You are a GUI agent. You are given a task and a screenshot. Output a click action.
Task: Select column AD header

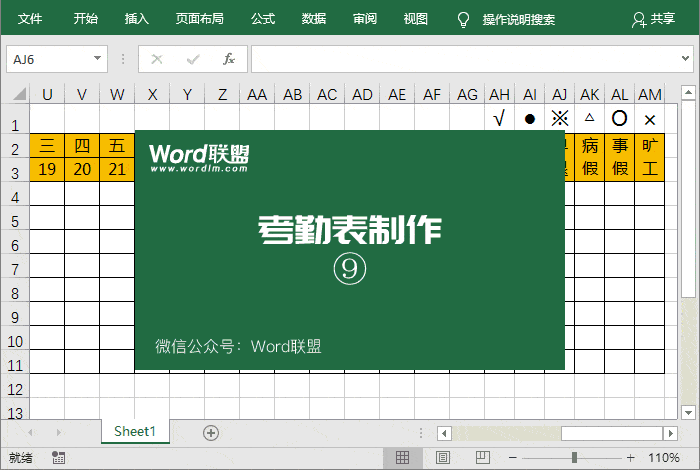pyautogui.click(x=362, y=94)
